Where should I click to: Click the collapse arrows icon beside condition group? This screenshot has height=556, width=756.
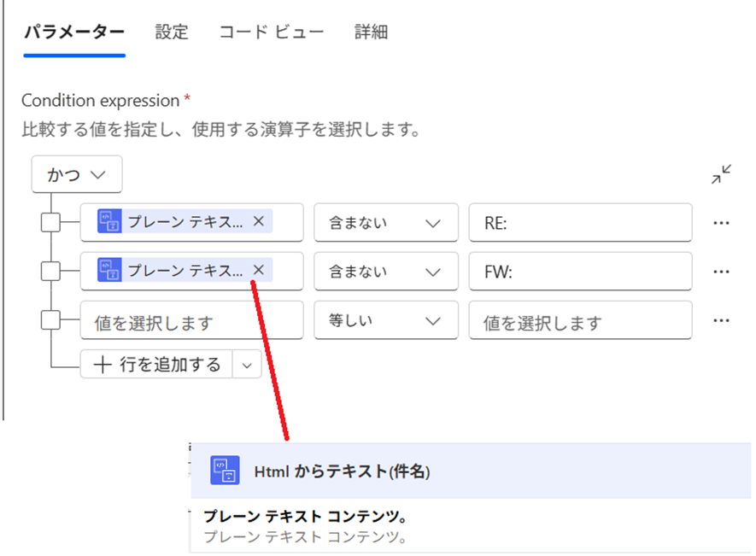[x=721, y=175]
